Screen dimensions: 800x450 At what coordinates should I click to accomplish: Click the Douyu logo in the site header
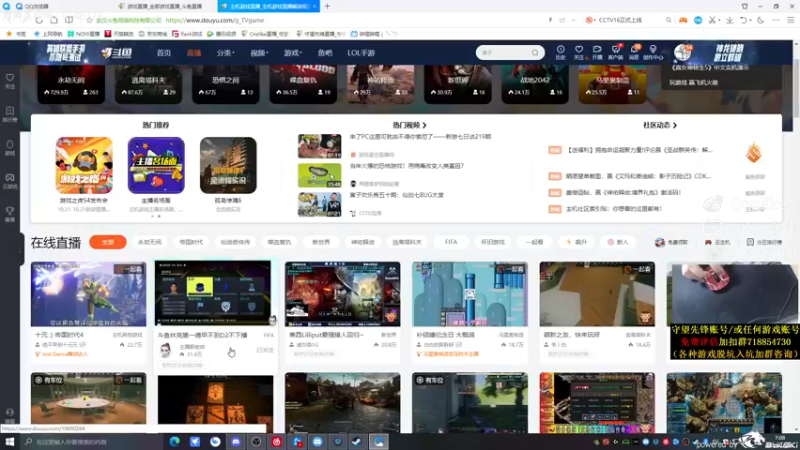(117, 53)
